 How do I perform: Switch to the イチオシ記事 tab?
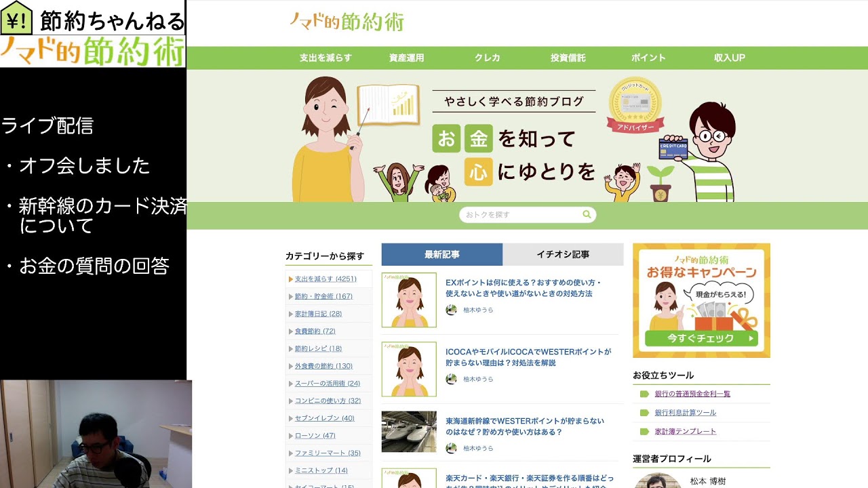[563, 254]
